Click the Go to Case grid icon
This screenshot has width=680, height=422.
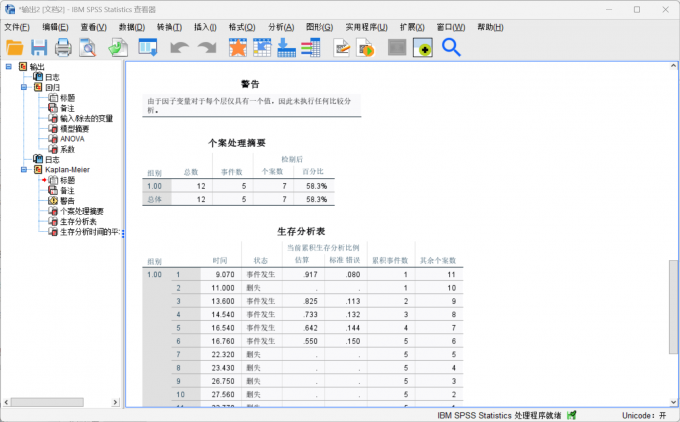coord(262,47)
